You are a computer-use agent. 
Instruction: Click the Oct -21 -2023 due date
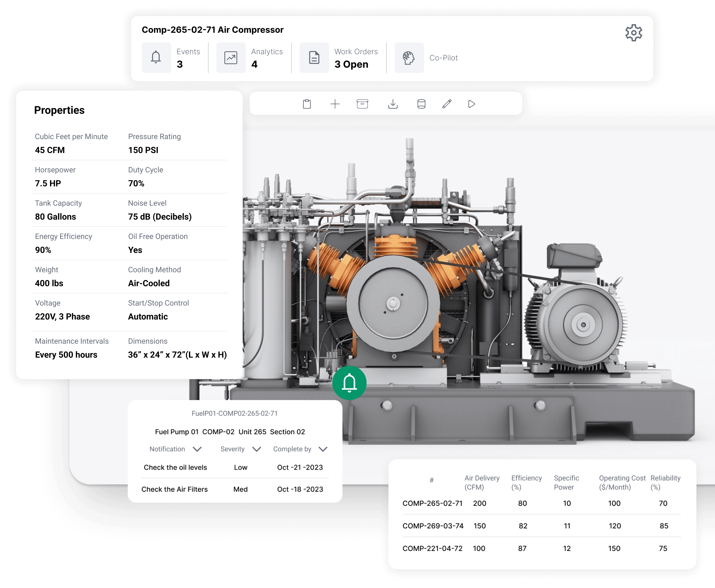(x=300, y=467)
